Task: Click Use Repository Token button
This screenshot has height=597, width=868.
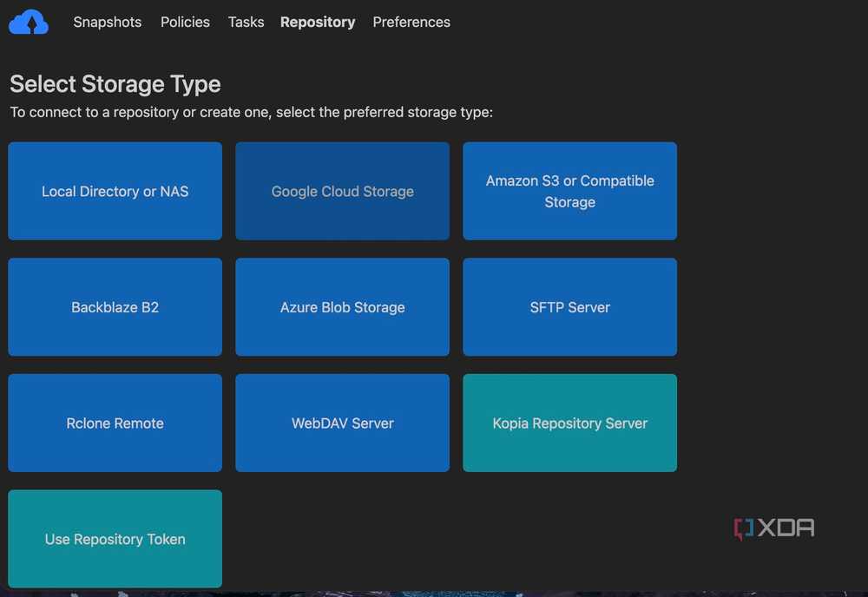Action: click(x=115, y=539)
